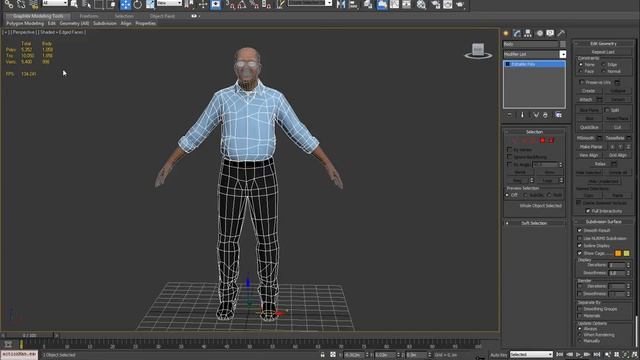Click the Render Production teapot icon

click(460, 4)
